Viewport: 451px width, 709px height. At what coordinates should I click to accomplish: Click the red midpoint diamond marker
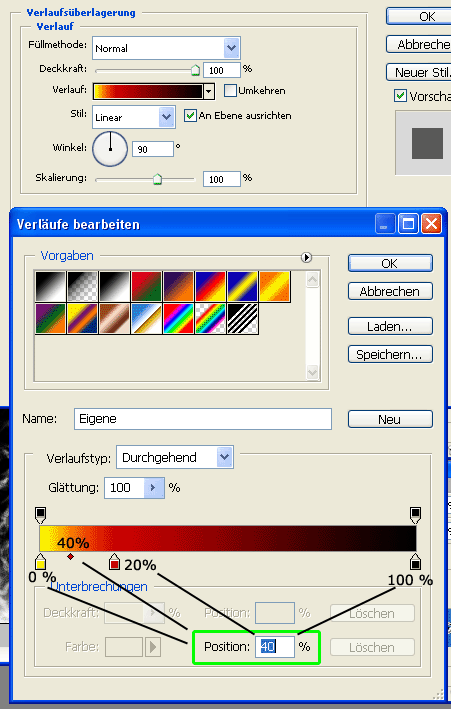70,557
